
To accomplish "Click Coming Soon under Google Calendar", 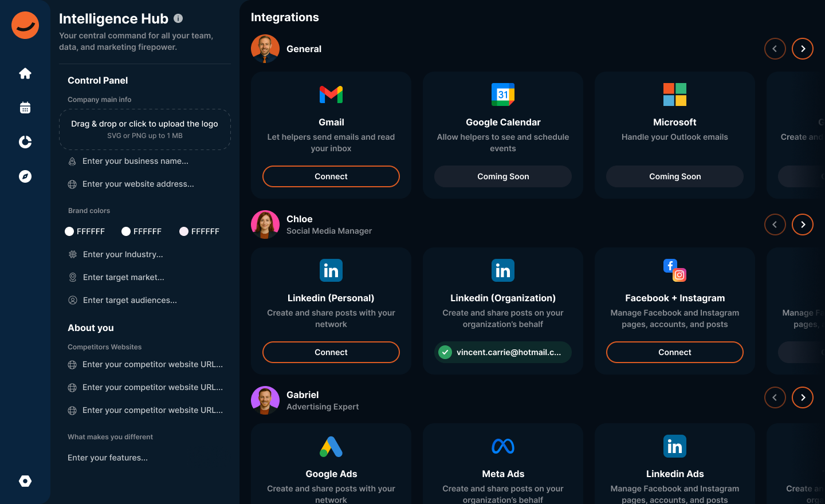I will (x=503, y=176).
